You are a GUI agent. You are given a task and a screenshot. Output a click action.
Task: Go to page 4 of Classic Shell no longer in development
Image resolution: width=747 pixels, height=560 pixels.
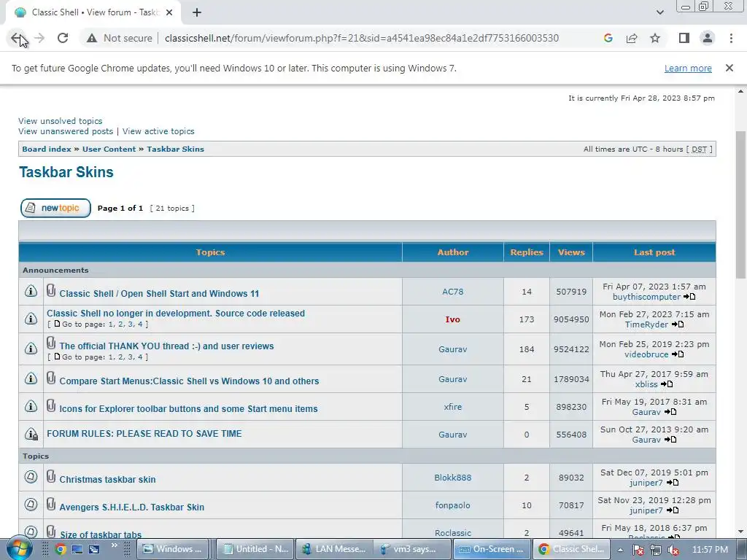click(140, 324)
